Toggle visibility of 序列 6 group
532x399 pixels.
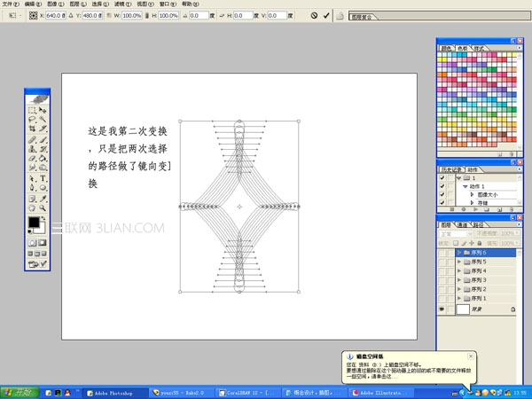tap(442, 253)
